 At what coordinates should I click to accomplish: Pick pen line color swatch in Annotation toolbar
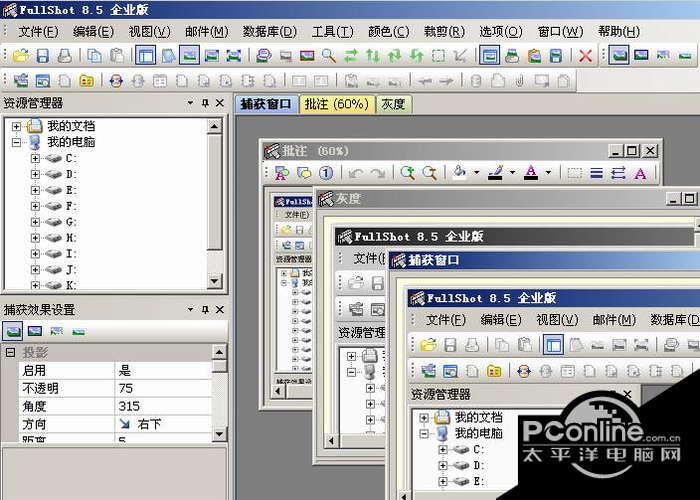496,173
